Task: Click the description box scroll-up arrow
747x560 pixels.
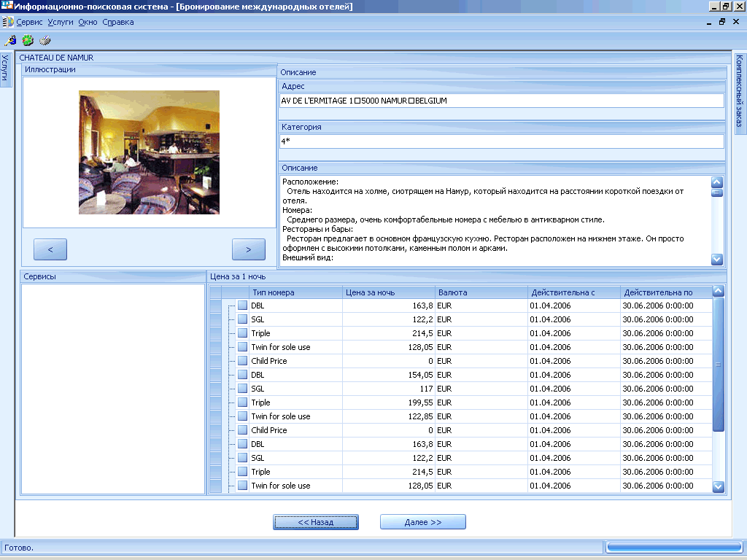Action: [x=717, y=182]
